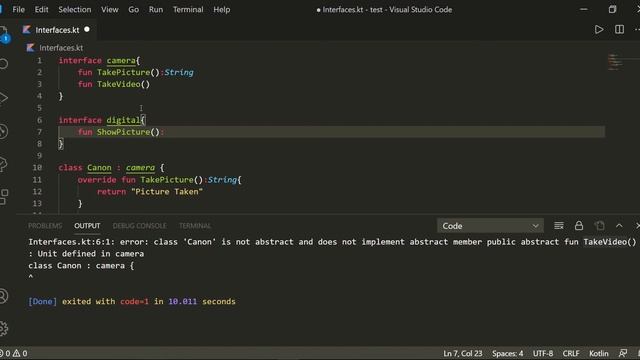Open the Edit menu
The image size is (640, 360).
tap(41, 9)
